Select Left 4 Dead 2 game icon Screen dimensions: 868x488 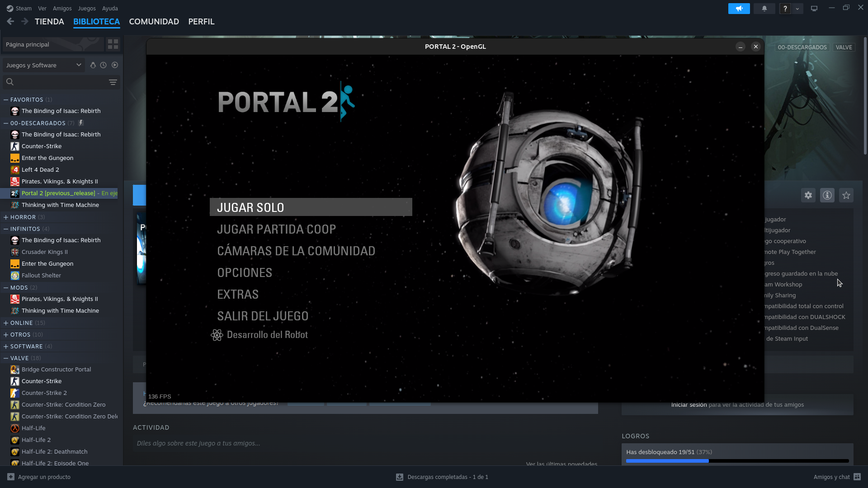tap(15, 169)
